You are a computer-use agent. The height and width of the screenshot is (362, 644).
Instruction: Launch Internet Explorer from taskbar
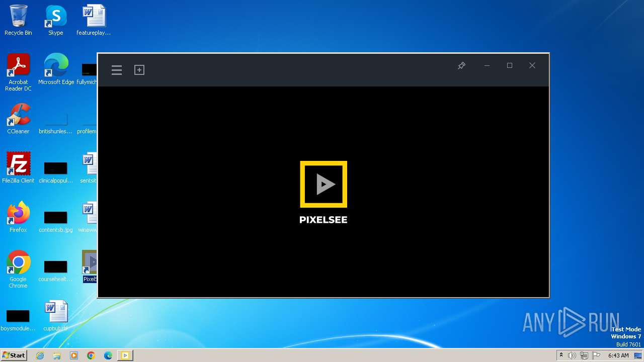[x=40, y=355]
